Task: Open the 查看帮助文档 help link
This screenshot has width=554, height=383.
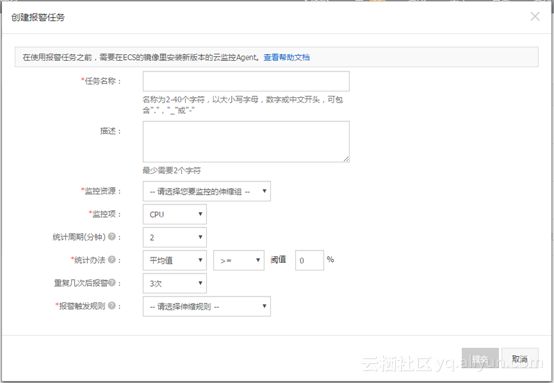Action: click(287, 57)
